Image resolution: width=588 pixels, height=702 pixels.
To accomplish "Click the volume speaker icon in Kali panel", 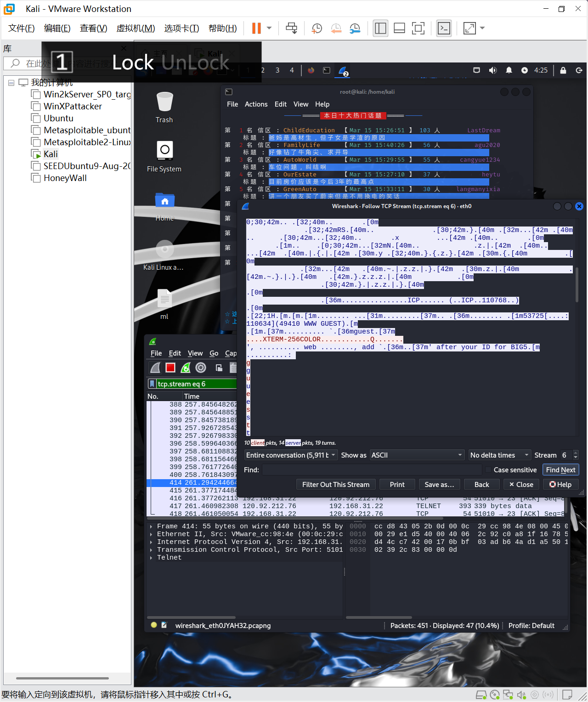I will pos(492,70).
